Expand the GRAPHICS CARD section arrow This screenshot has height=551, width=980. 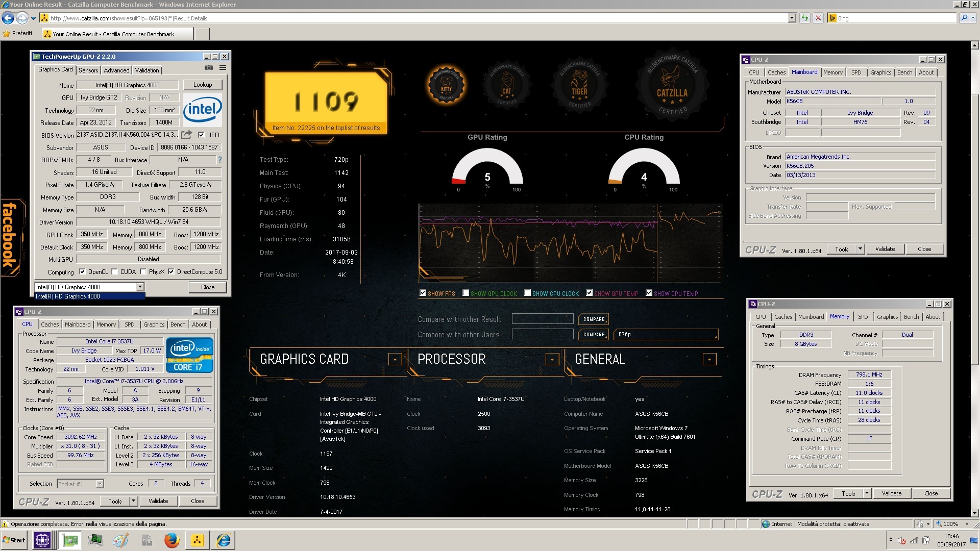click(x=395, y=359)
